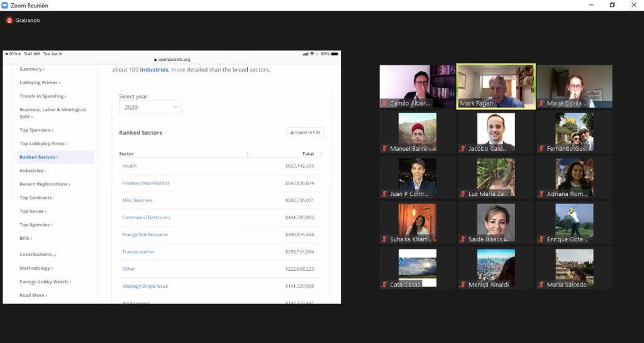Screen dimensions: 644x343
Task: Click muted mic icon on Maria Salcedo tile
Action: point(541,285)
